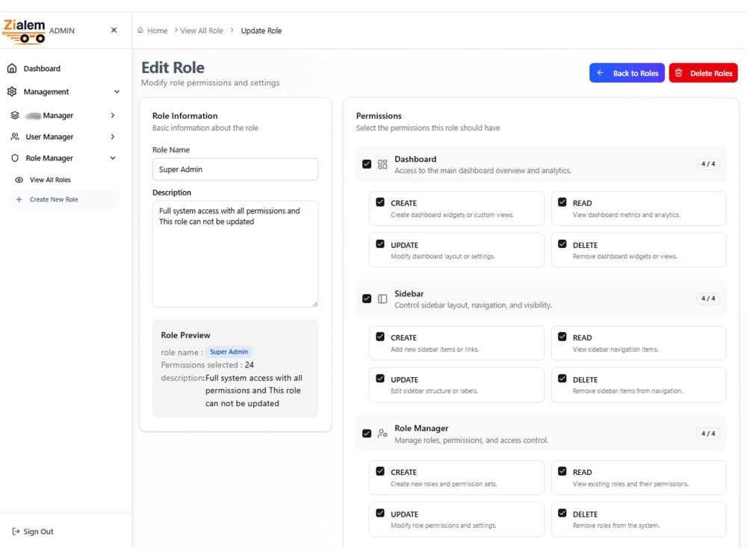The height and width of the screenshot is (560, 747).
Task: Click the description resize handle corner
Action: pos(315,304)
